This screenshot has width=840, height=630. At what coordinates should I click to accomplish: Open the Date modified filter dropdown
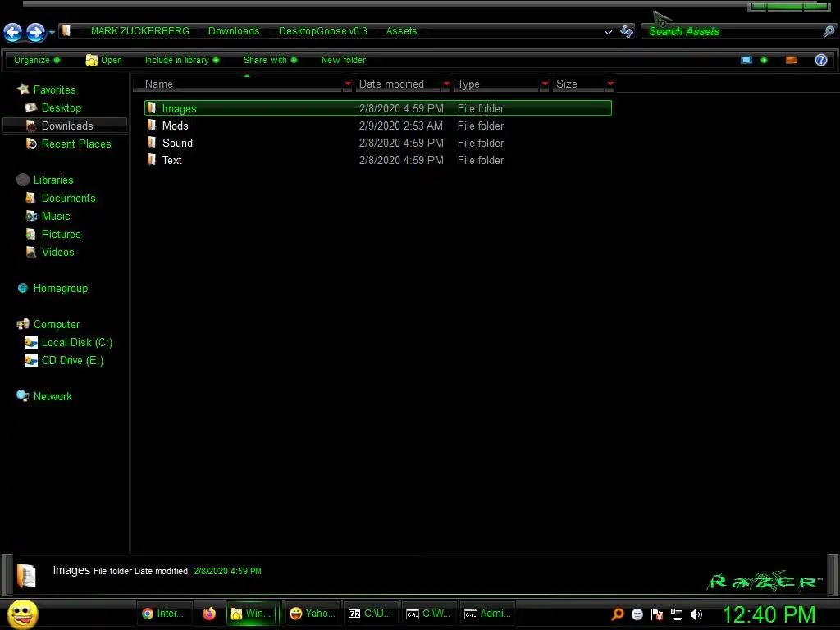click(446, 84)
